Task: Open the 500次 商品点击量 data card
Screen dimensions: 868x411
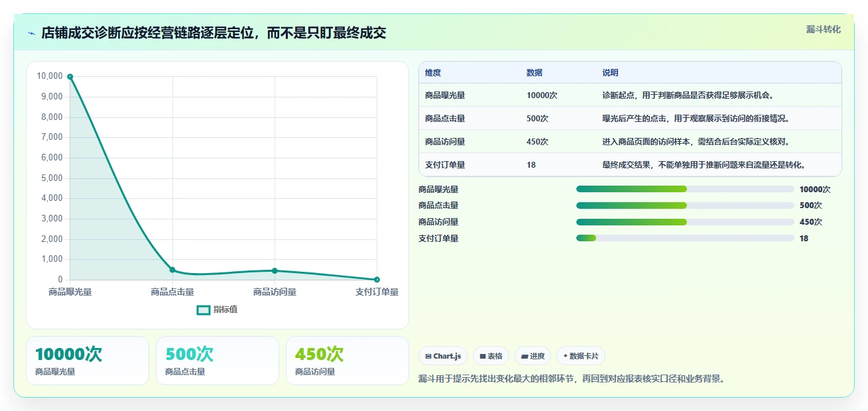Action: click(x=217, y=361)
